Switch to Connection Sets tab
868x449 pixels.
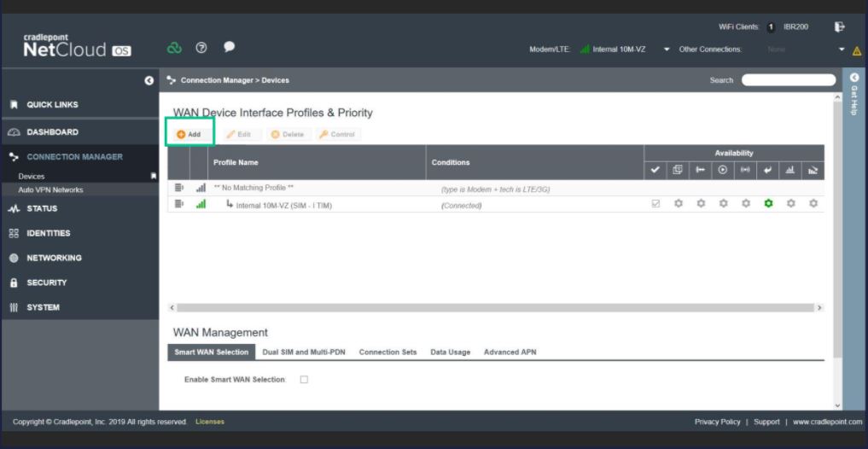pos(387,352)
